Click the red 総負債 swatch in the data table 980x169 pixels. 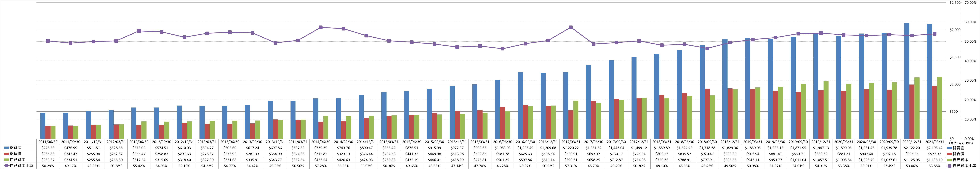click(6, 154)
